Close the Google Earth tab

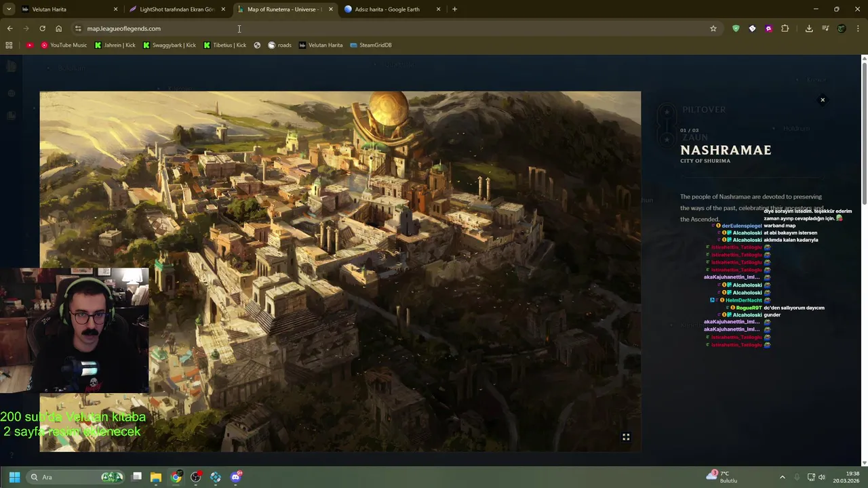(x=438, y=9)
